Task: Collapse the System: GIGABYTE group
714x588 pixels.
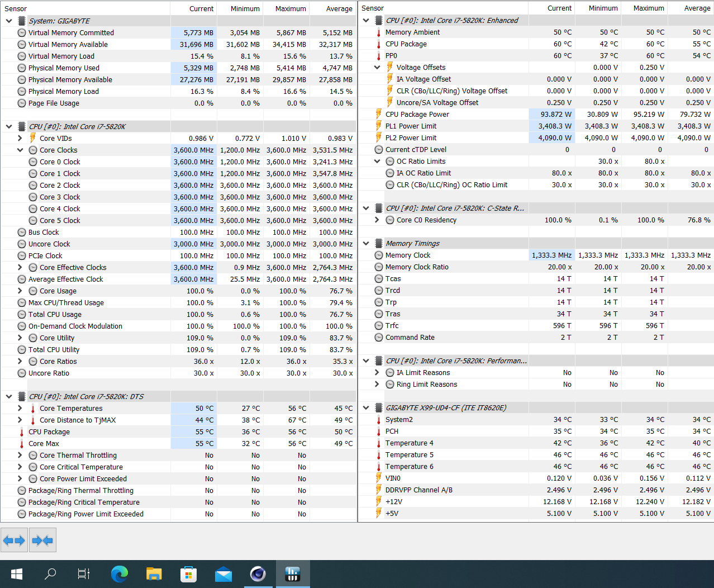Action: (x=9, y=21)
